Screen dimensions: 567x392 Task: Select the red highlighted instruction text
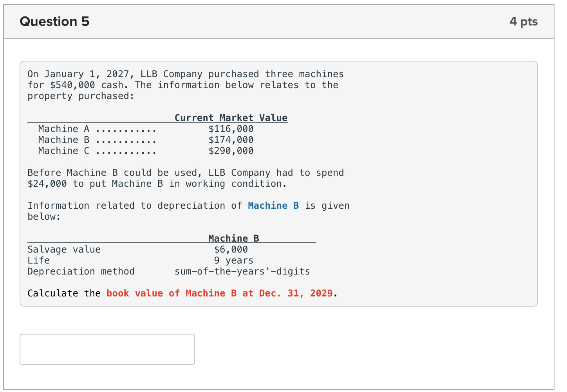(x=219, y=293)
